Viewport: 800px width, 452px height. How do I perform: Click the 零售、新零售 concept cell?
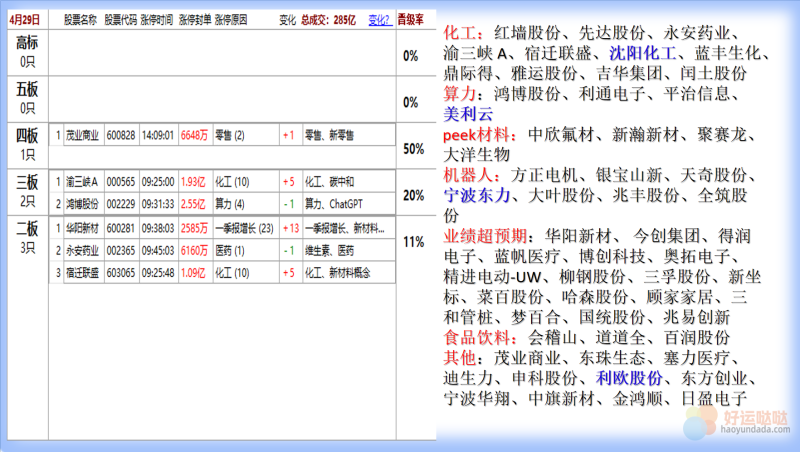[329, 135]
